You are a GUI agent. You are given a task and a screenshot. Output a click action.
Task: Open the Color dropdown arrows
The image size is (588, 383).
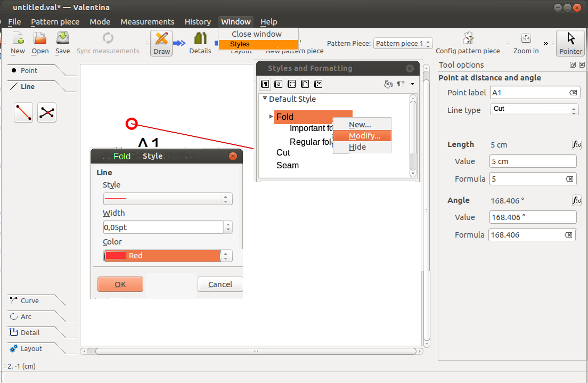(x=225, y=256)
